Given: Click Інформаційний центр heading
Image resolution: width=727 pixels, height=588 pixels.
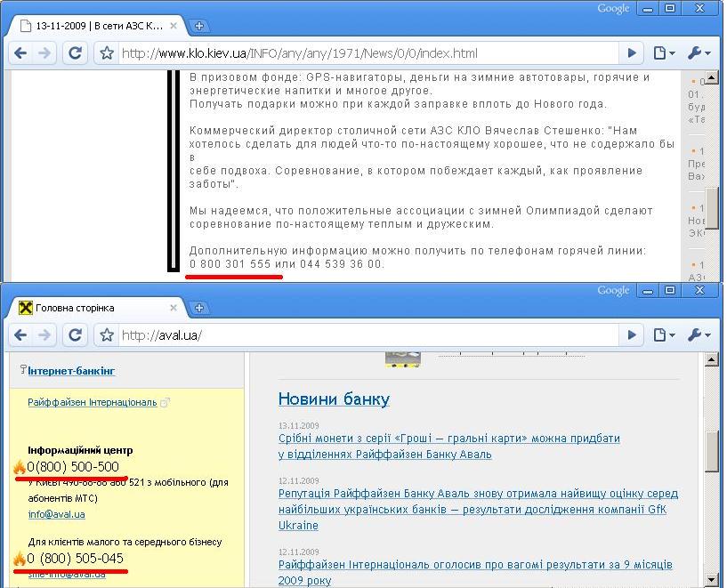Looking at the screenshot, I should click(80, 450).
